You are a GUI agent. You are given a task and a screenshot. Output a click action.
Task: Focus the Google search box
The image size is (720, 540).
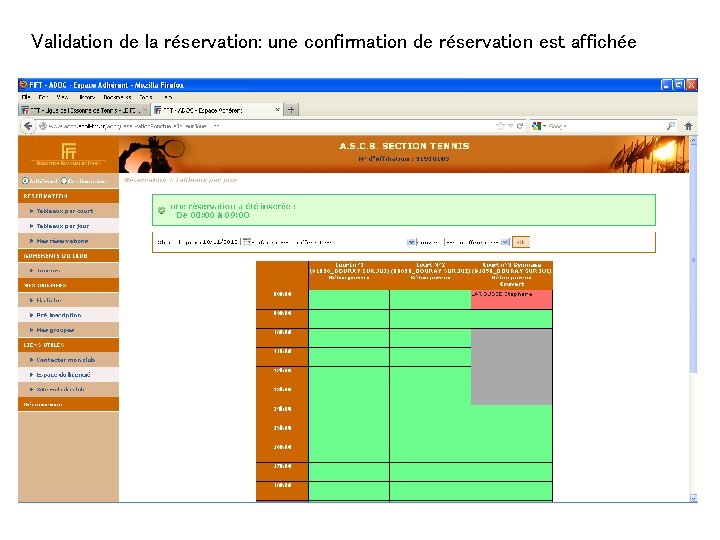click(606, 126)
